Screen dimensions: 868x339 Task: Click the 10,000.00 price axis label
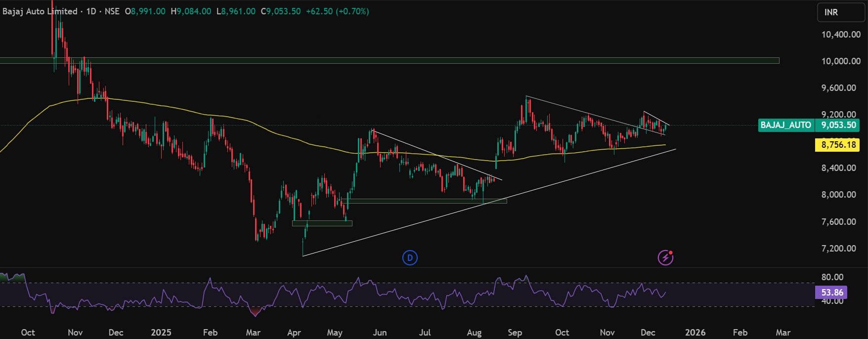pos(841,61)
